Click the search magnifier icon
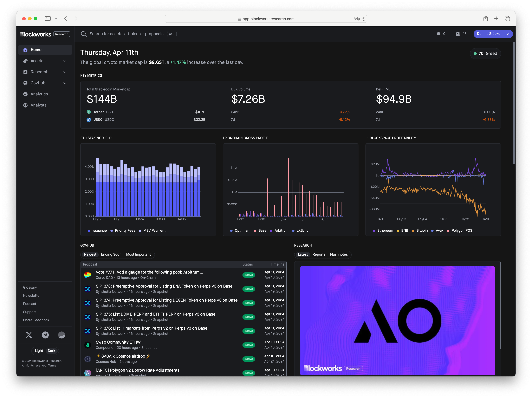Image resolution: width=532 pixels, height=398 pixels. 83,34
